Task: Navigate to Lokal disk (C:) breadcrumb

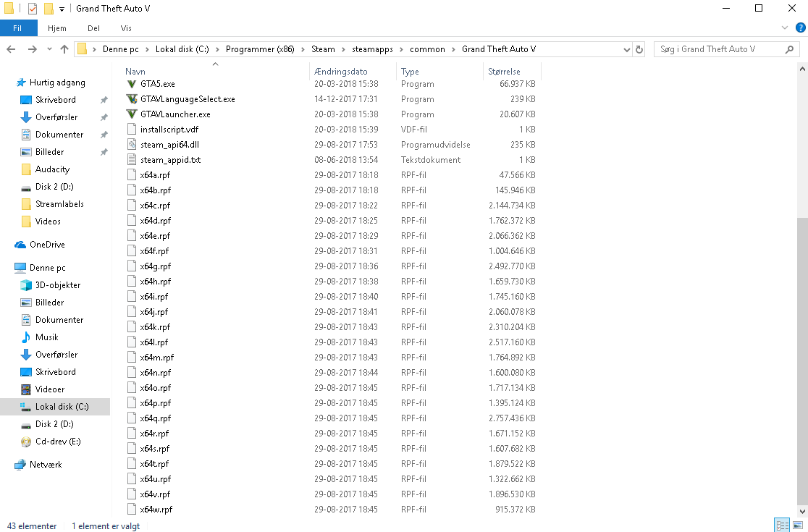Action: (182, 49)
